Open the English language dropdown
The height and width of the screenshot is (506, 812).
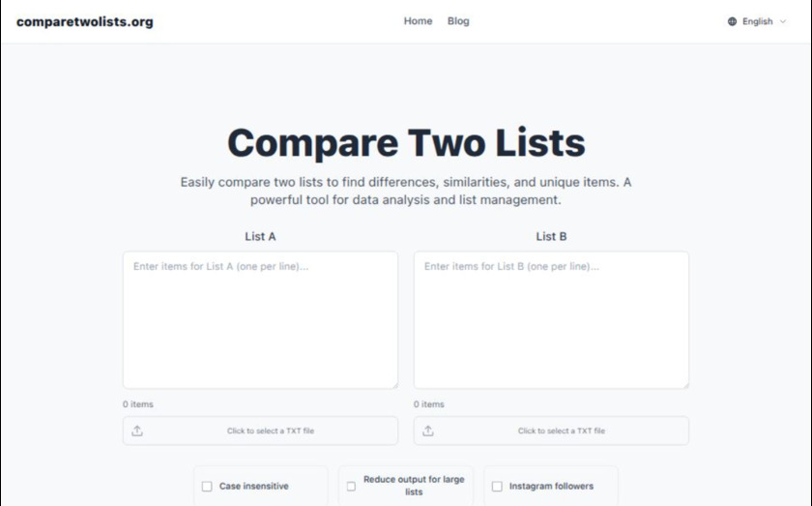coord(757,21)
